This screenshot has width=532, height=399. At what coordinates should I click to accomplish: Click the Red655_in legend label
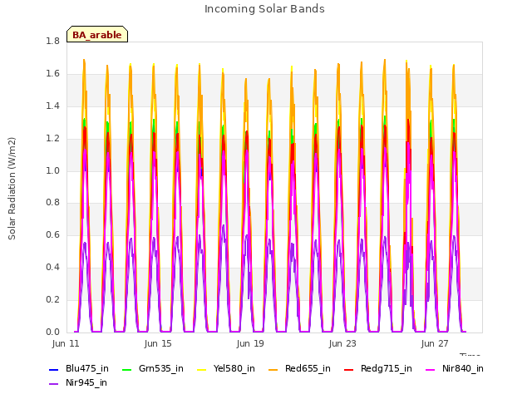pos(308,368)
